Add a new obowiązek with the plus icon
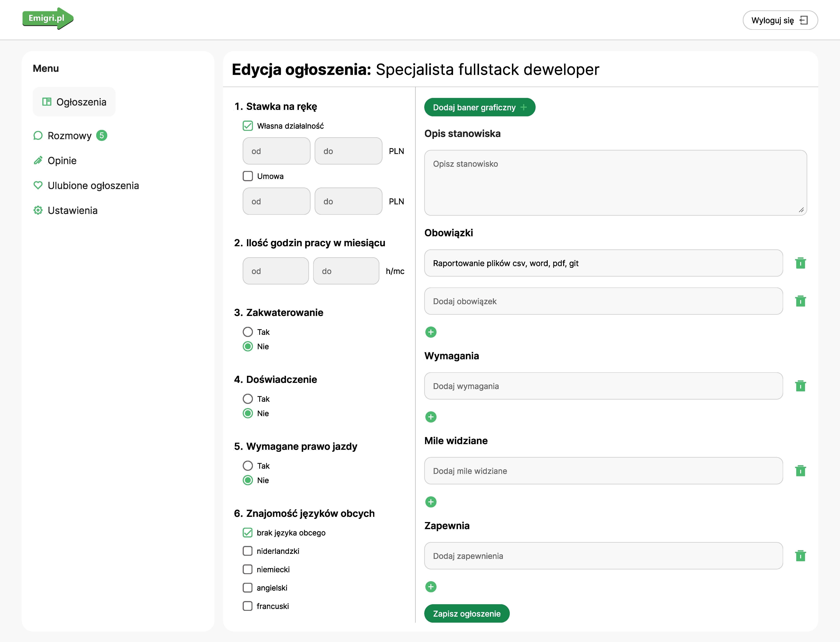Screen dimensions: 840x642 tap(431, 332)
